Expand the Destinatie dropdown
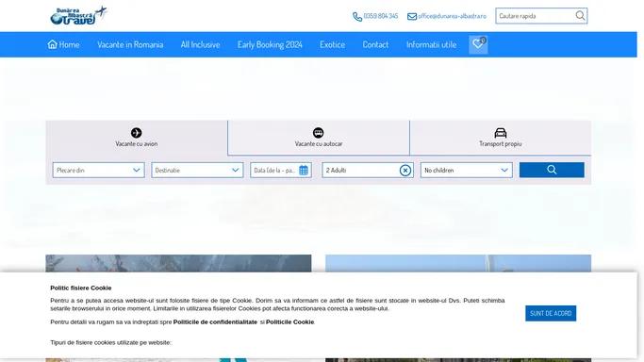The width and height of the screenshot is (644, 362). tap(197, 170)
